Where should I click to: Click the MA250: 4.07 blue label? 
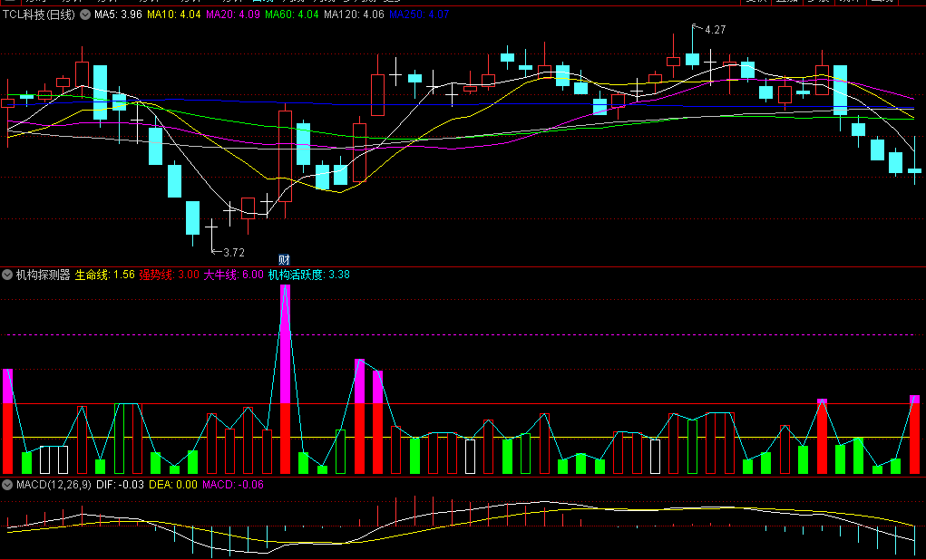point(419,14)
